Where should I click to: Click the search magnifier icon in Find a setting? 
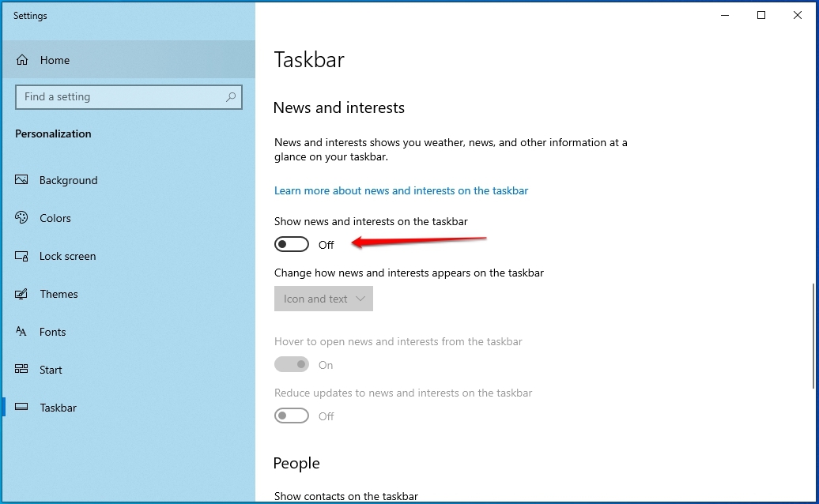(x=230, y=97)
